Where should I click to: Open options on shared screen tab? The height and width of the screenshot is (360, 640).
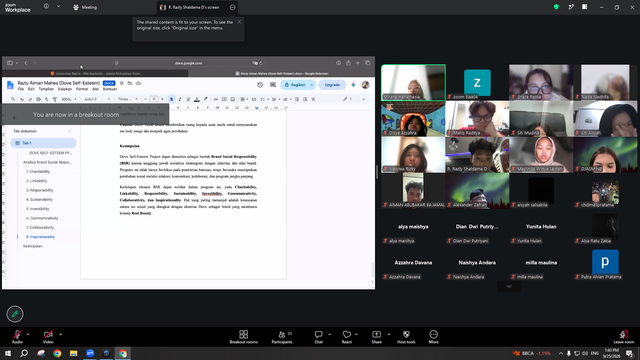coord(232,7)
